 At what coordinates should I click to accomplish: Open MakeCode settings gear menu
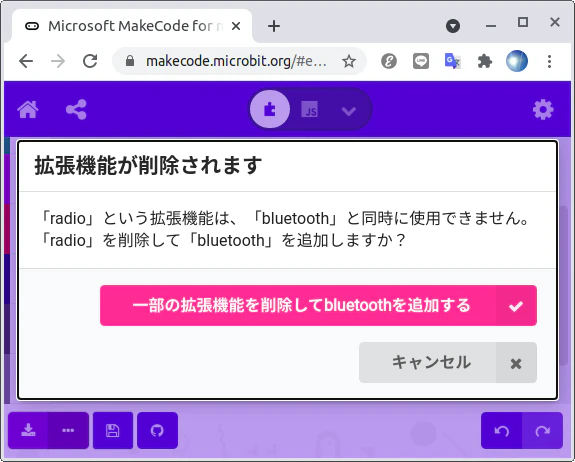(543, 109)
